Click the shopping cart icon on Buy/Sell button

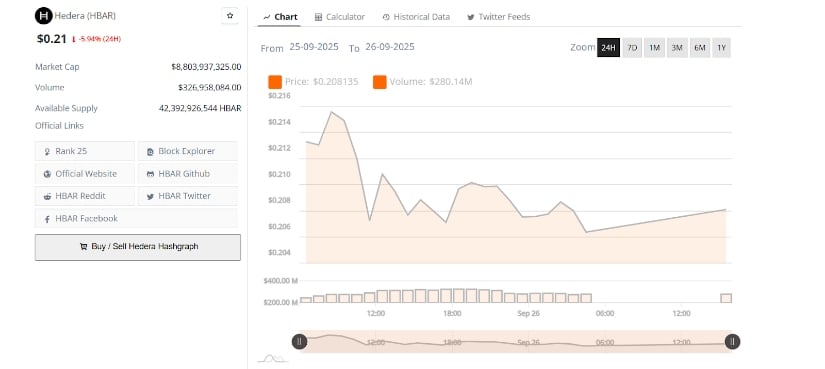[x=83, y=246]
